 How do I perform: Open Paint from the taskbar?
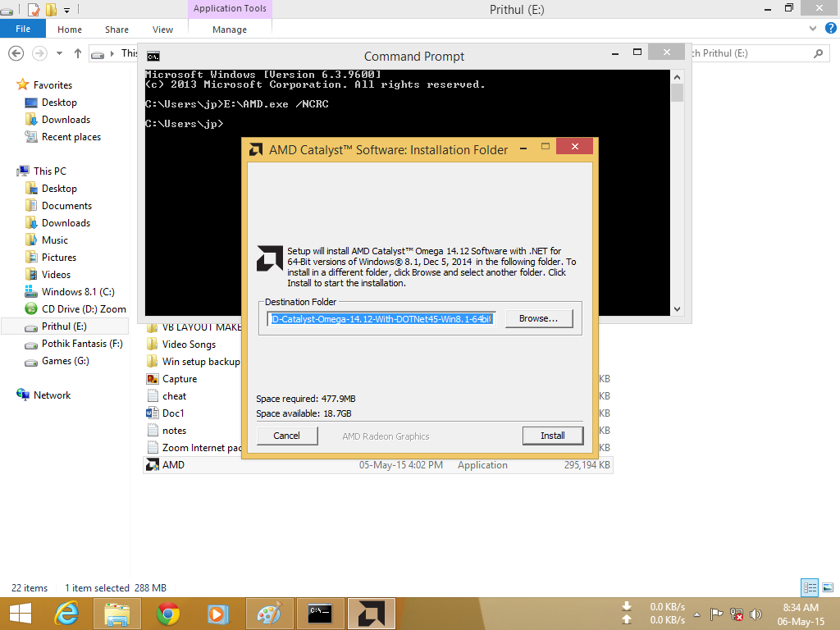[x=269, y=614]
